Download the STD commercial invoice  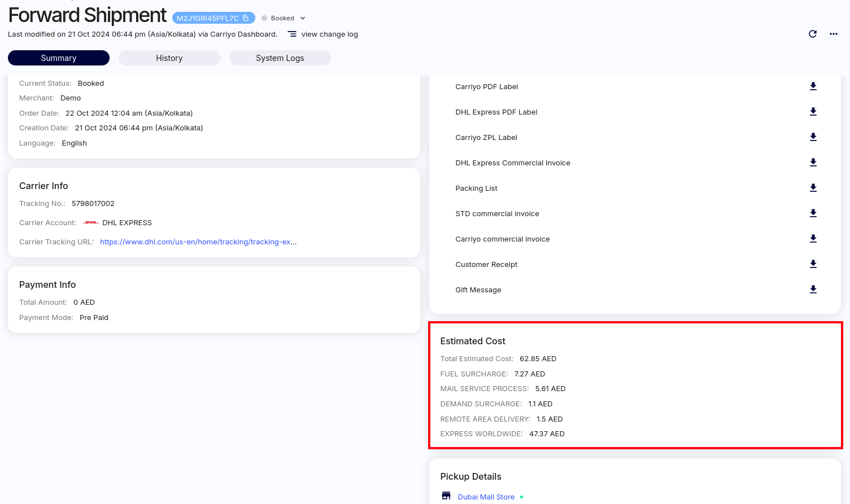[x=813, y=213]
